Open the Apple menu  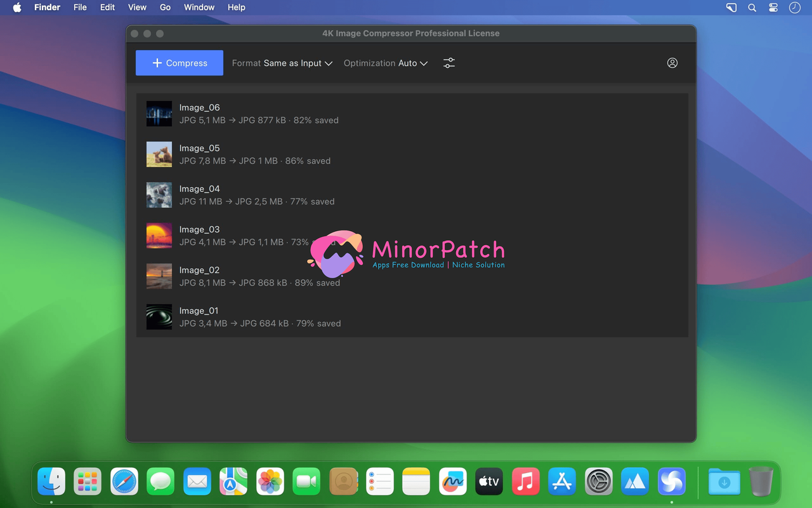17,8
